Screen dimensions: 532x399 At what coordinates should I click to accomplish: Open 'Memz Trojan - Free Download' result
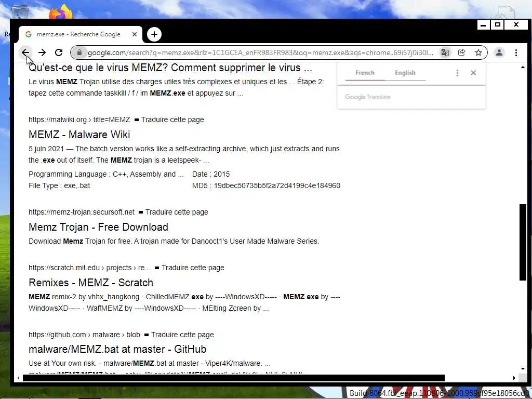click(x=98, y=227)
